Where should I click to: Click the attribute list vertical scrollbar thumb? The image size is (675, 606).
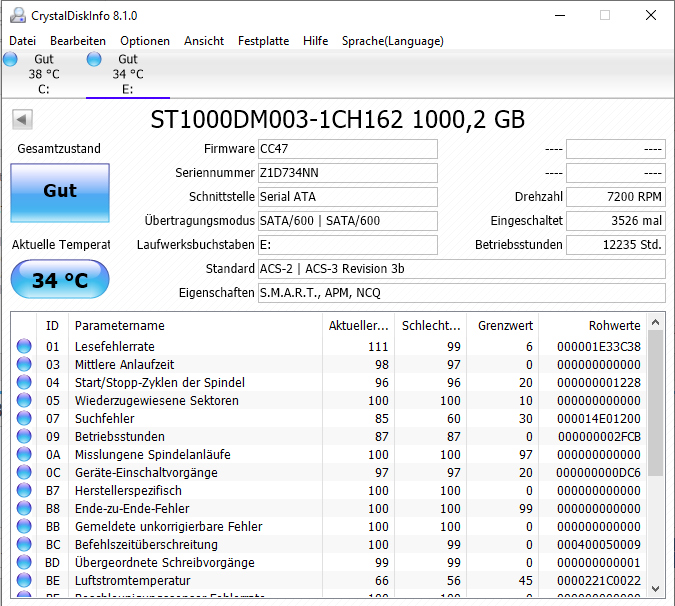[x=656, y=403]
